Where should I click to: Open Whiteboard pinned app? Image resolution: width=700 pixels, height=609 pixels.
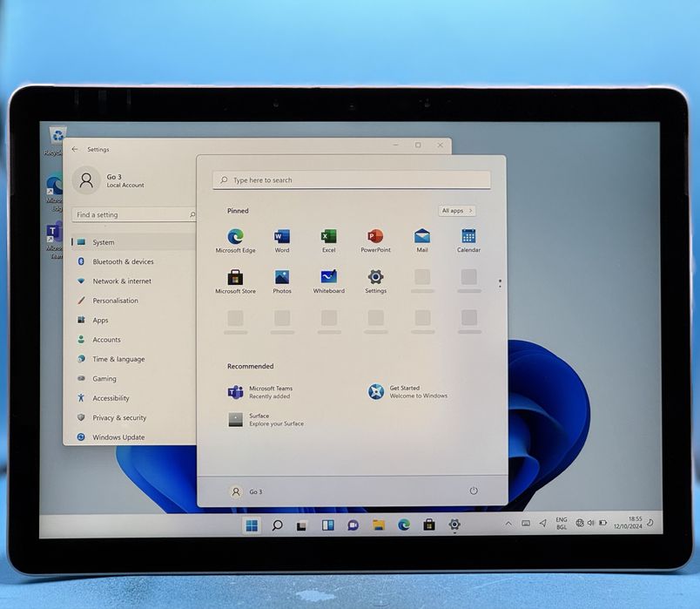[328, 281]
